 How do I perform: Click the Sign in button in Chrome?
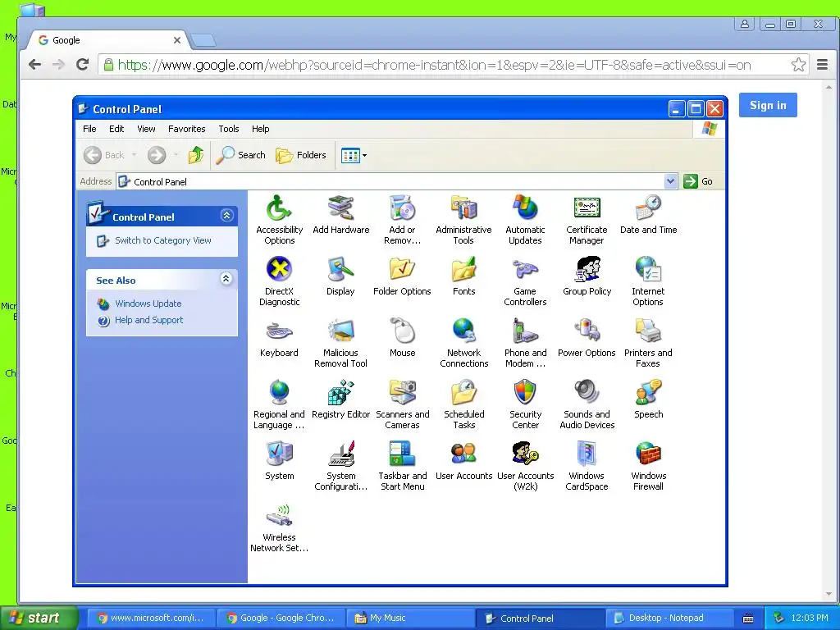pos(768,105)
